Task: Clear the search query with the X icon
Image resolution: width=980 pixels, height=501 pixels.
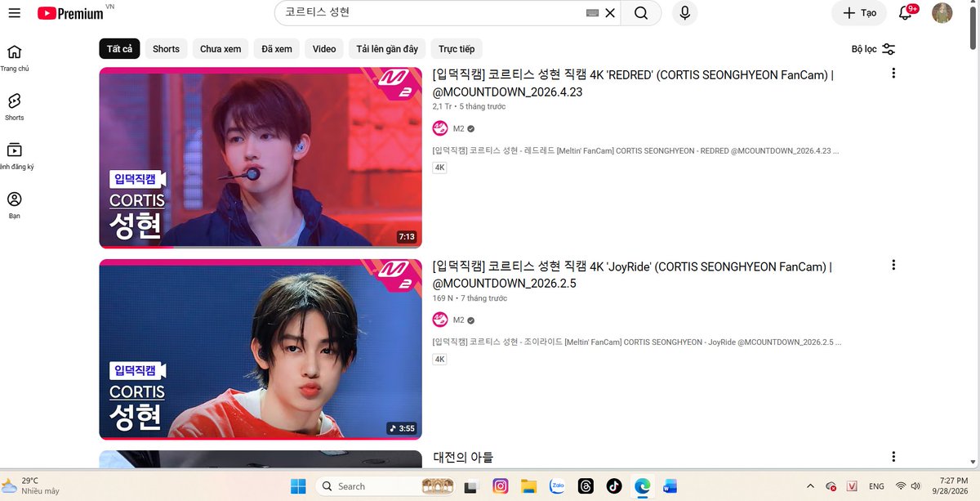Action: (x=610, y=13)
